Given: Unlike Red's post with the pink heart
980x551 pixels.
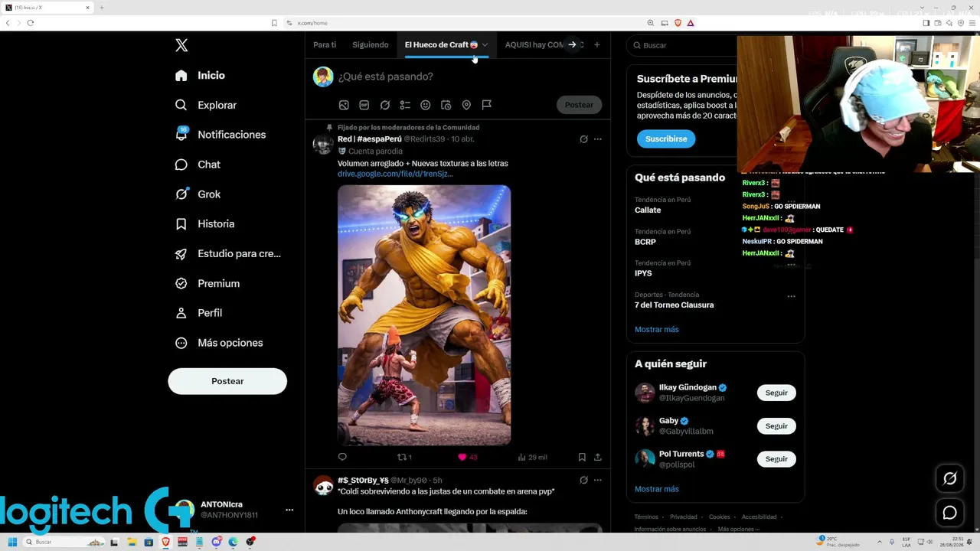Looking at the screenshot, I should click(x=462, y=458).
